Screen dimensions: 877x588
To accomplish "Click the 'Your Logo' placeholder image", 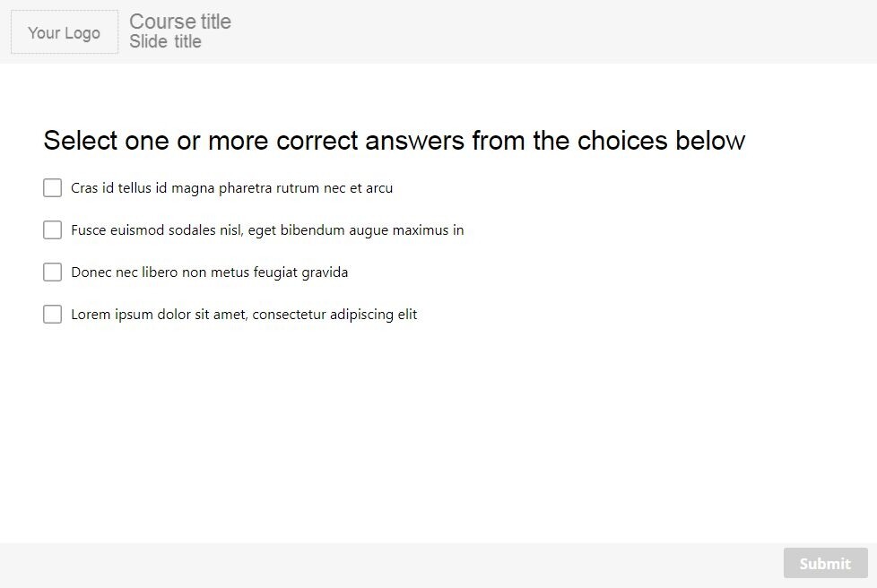I will tap(65, 32).
